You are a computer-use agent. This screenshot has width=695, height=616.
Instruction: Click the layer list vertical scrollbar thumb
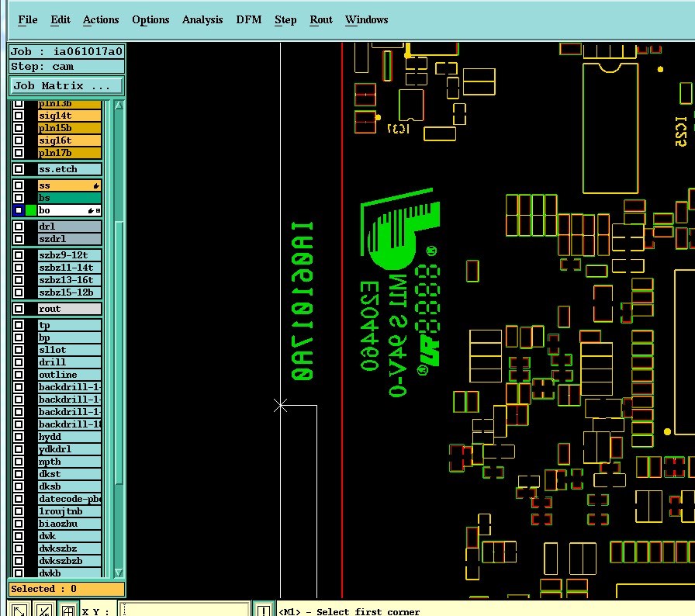click(119, 352)
